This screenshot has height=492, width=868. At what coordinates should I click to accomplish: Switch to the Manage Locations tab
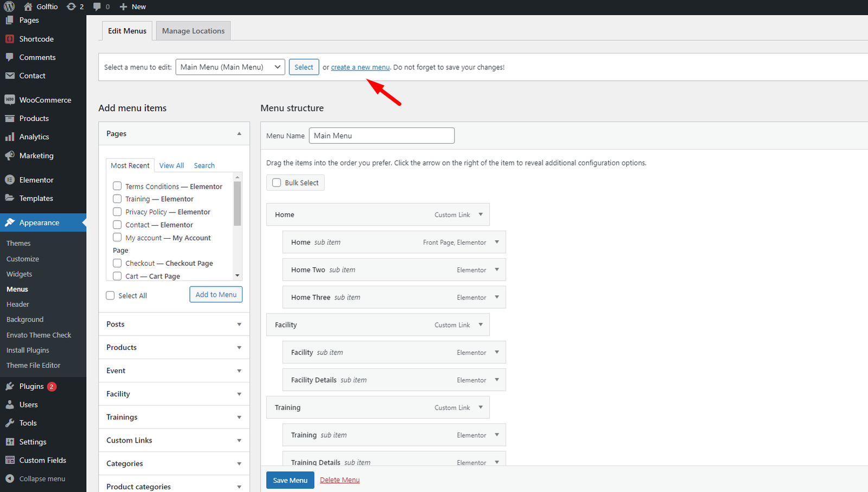tap(193, 31)
